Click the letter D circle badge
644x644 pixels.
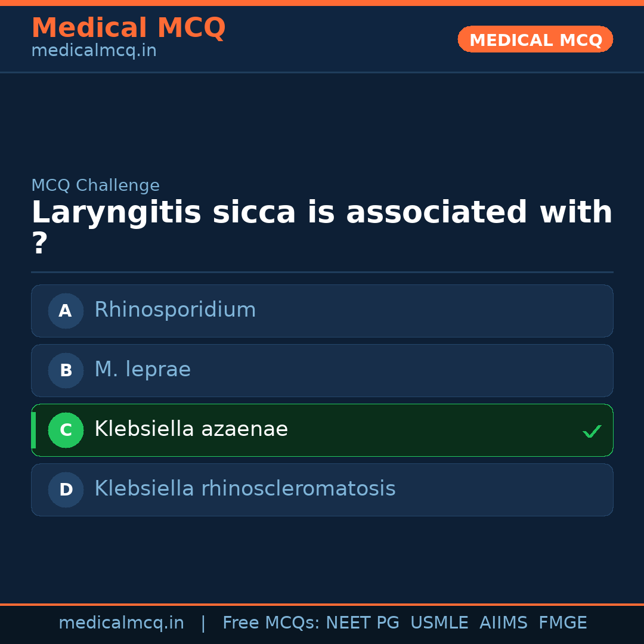point(66,490)
